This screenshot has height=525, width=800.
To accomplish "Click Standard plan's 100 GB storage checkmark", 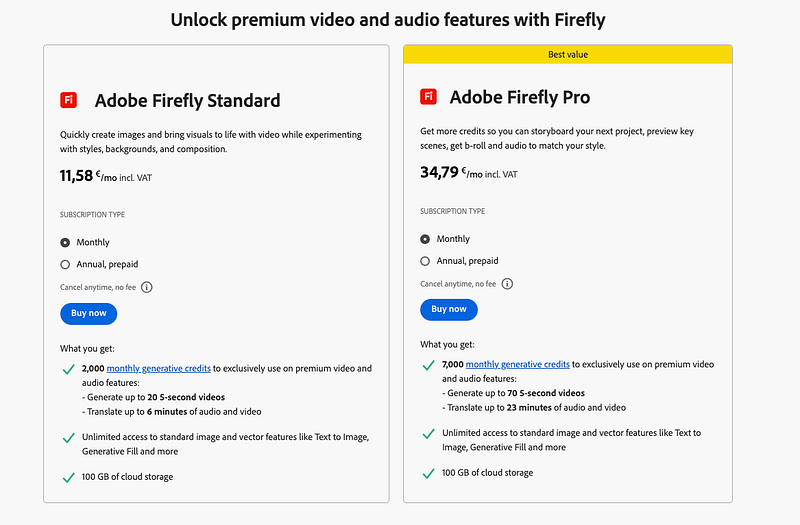I will tap(67, 477).
